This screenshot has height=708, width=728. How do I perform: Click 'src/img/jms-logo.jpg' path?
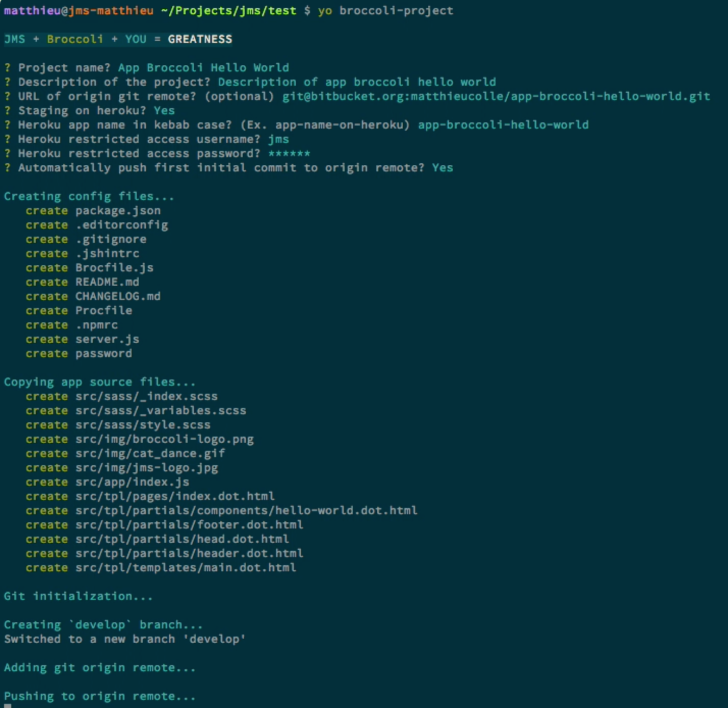click(147, 468)
